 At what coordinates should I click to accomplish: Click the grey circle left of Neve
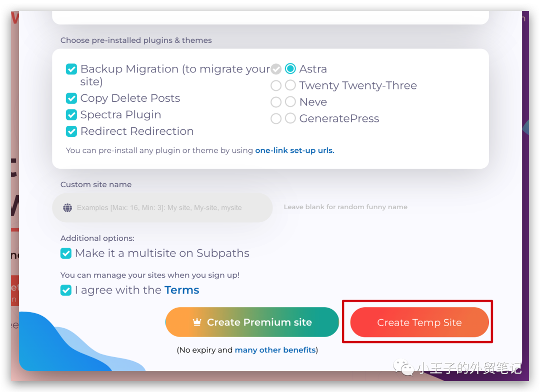click(x=276, y=102)
